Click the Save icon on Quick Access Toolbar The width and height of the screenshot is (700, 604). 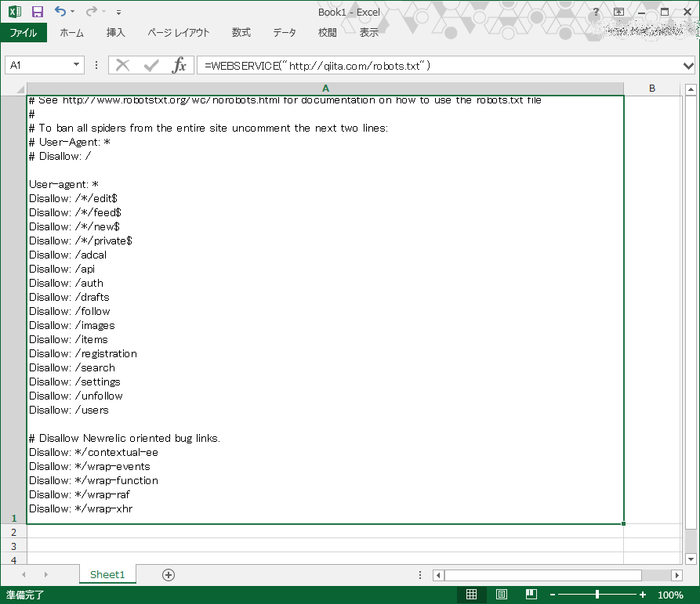pyautogui.click(x=37, y=10)
